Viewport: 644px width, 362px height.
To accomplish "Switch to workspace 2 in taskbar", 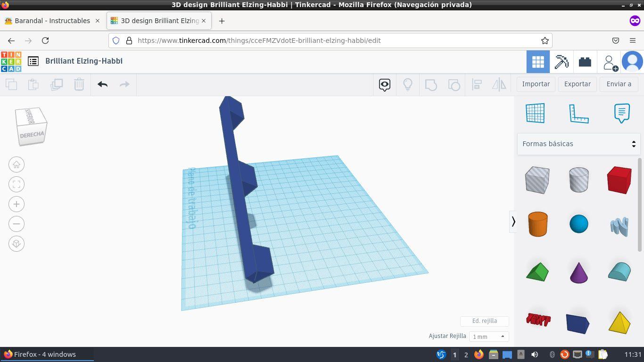I will [466, 354].
